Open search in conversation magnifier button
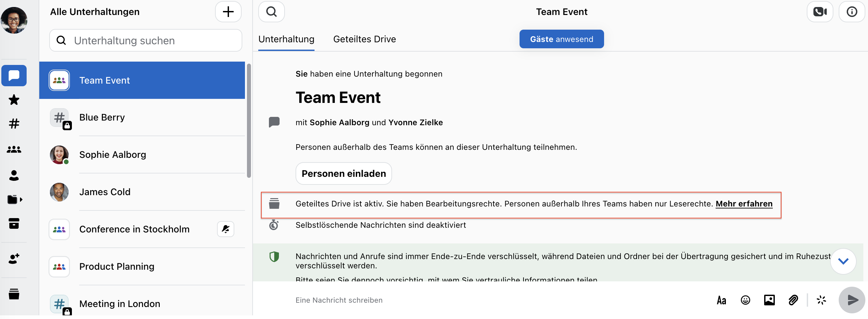868x319 pixels. tap(271, 12)
